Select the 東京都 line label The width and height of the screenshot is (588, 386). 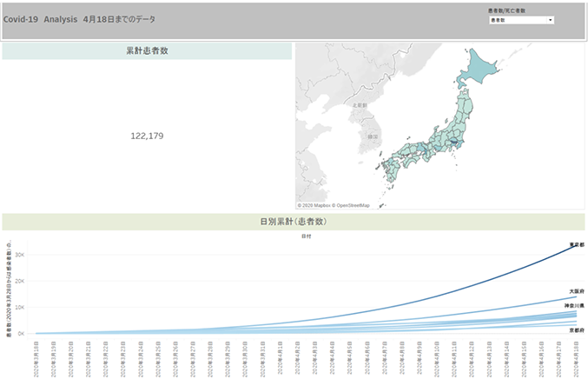pos(577,245)
